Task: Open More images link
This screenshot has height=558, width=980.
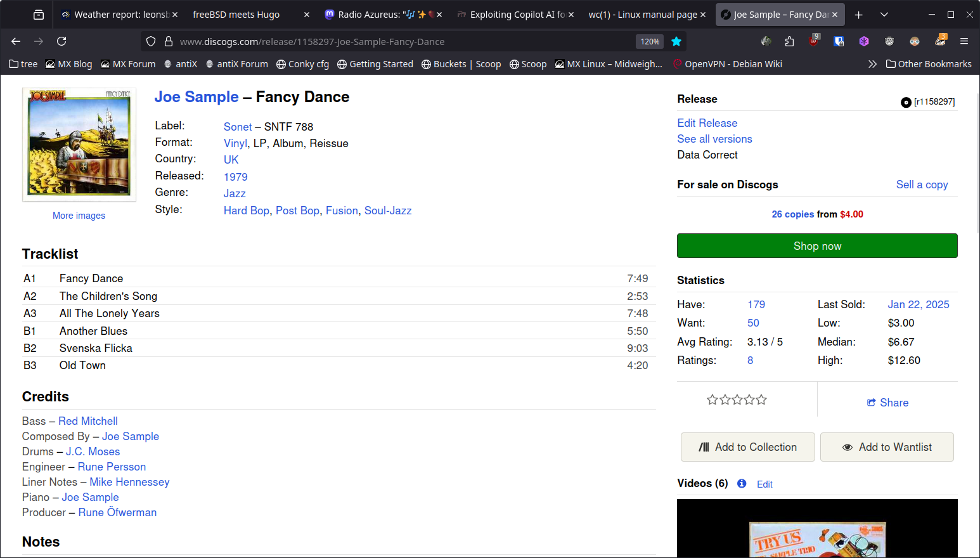Action: point(79,216)
